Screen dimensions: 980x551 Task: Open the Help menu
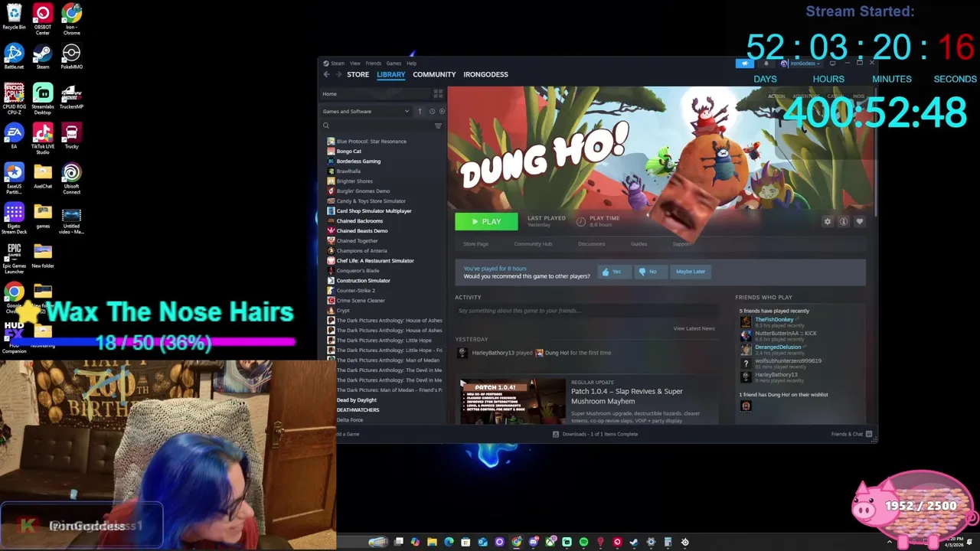pyautogui.click(x=411, y=64)
